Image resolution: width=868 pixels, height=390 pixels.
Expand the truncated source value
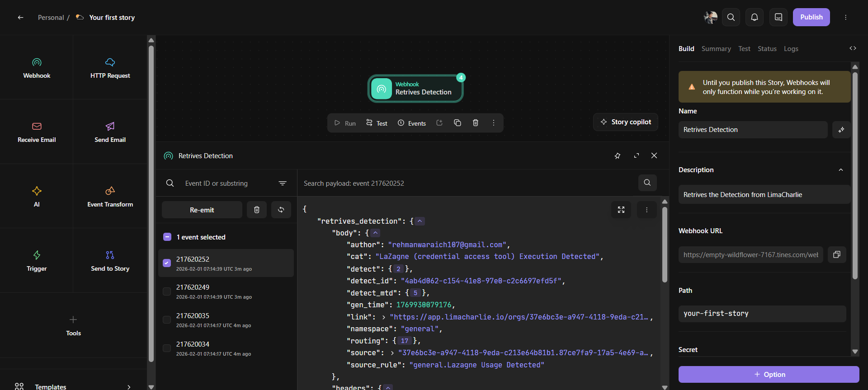392,353
